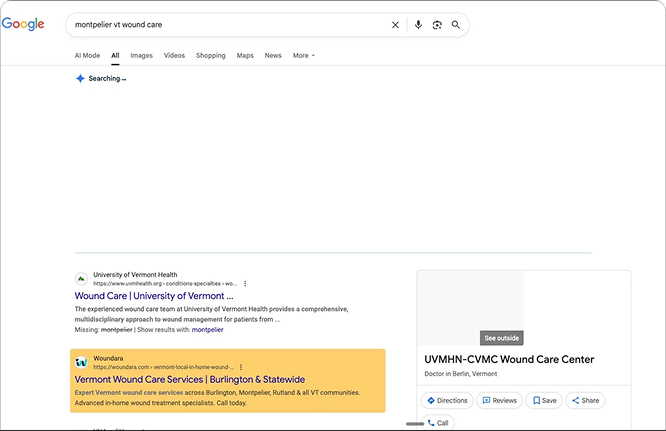This screenshot has width=666, height=431.
Task: Select the All results tab
Action: tap(115, 55)
